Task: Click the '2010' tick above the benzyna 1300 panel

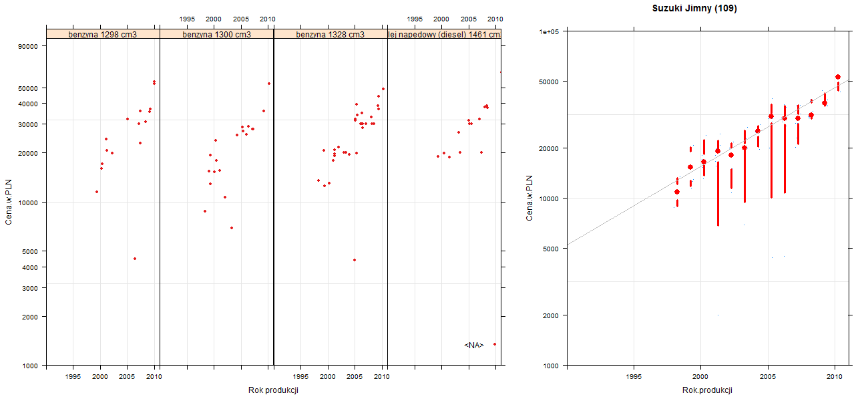Action: [268, 19]
